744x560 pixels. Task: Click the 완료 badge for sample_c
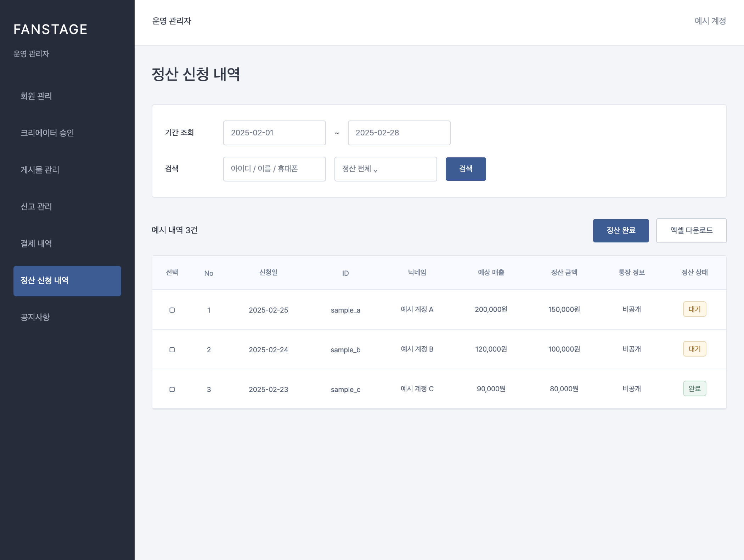pyautogui.click(x=694, y=388)
